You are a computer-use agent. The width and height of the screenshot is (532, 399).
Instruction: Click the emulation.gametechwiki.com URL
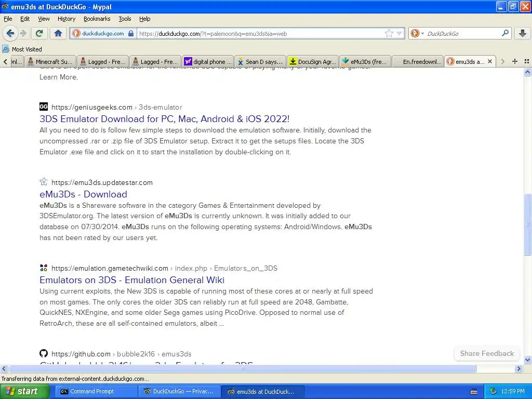[x=164, y=269]
